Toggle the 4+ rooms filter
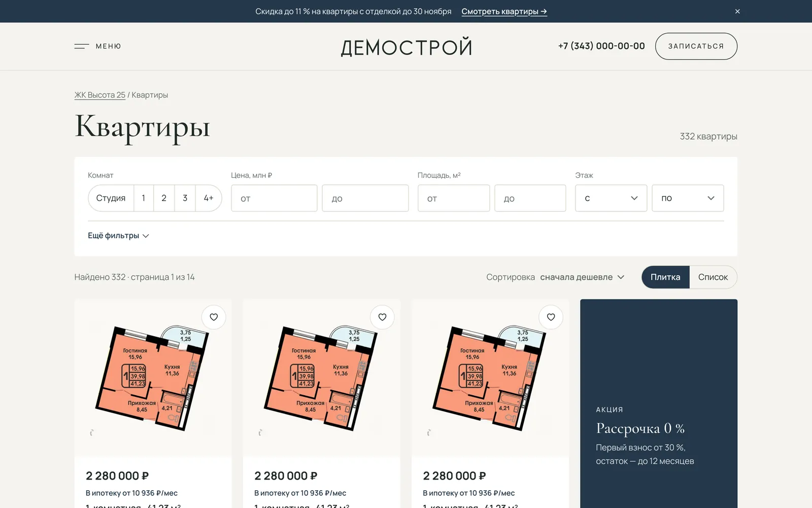This screenshot has width=812, height=508. tap(209, 198)
